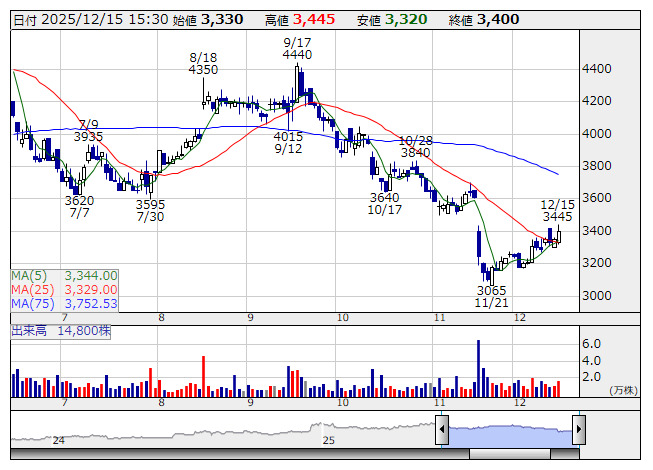Click the 2.0 volume axis label
The image size is (653, 470).
coord(591,377)
